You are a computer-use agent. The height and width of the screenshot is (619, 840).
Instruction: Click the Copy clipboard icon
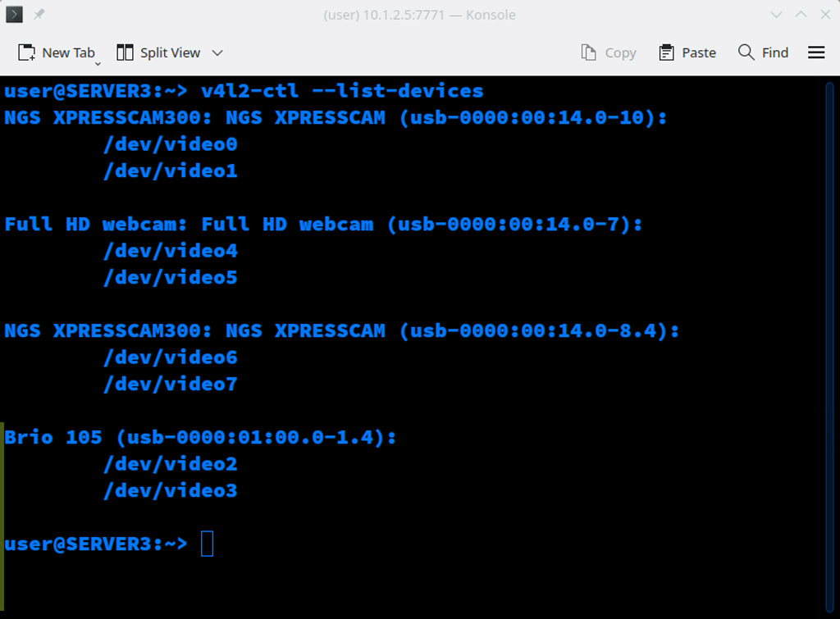589,52
